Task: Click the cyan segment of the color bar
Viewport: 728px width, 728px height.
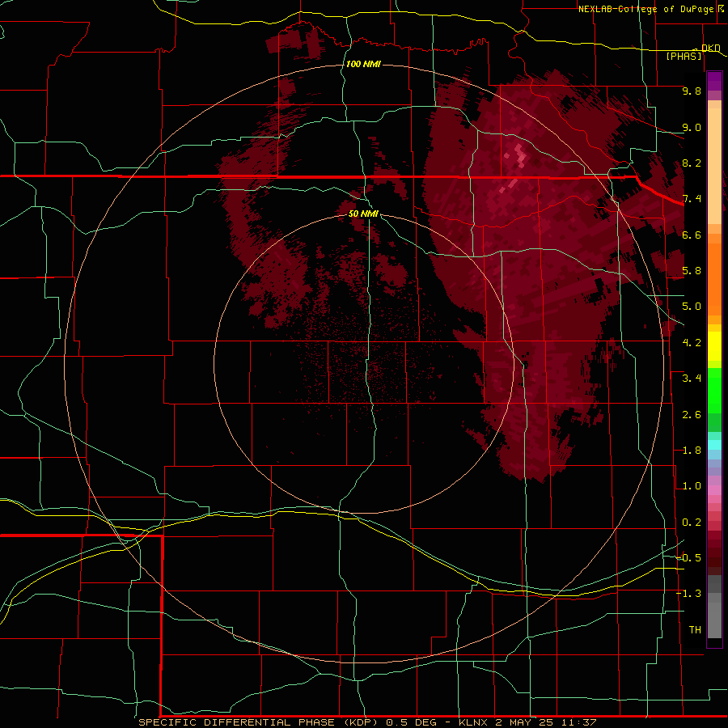Action: click(x=714, y=445)
